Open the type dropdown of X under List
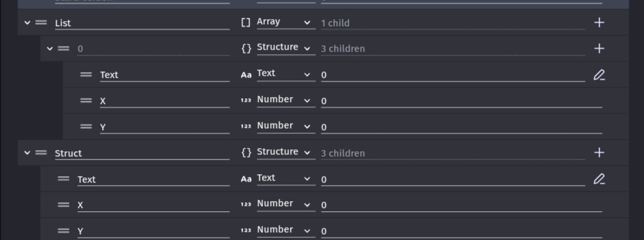This screenshot has width=644, height=240. (286, 100)
